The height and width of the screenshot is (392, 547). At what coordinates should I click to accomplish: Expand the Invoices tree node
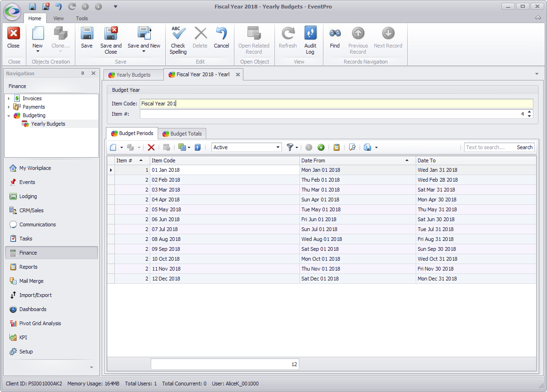(x=9, y=99)
